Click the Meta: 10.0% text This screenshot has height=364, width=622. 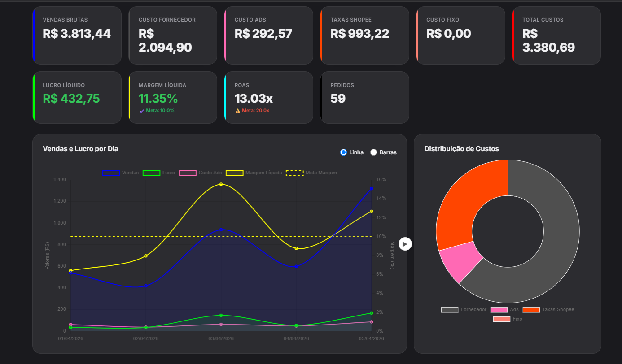[x=160, y=110]
